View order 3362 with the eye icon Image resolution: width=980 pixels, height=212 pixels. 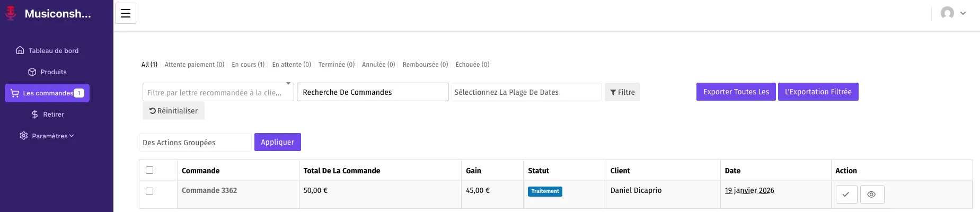(871, 195)
